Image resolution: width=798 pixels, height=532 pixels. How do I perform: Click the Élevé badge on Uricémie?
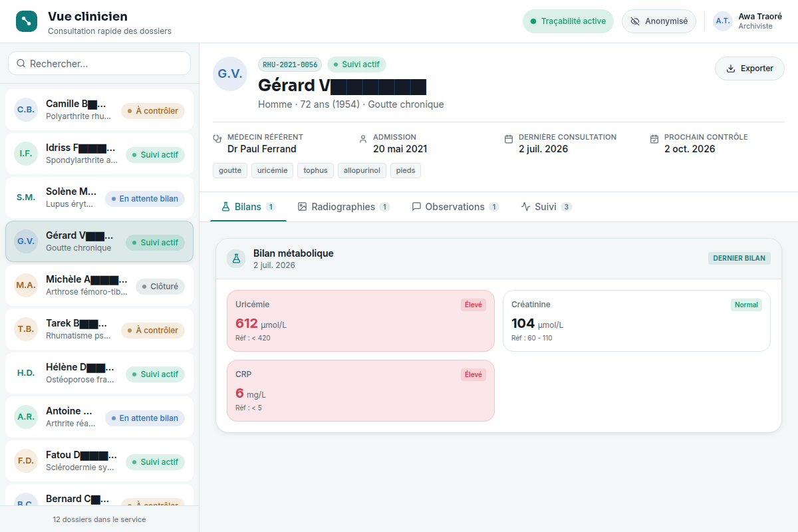[x=473, y=305]
